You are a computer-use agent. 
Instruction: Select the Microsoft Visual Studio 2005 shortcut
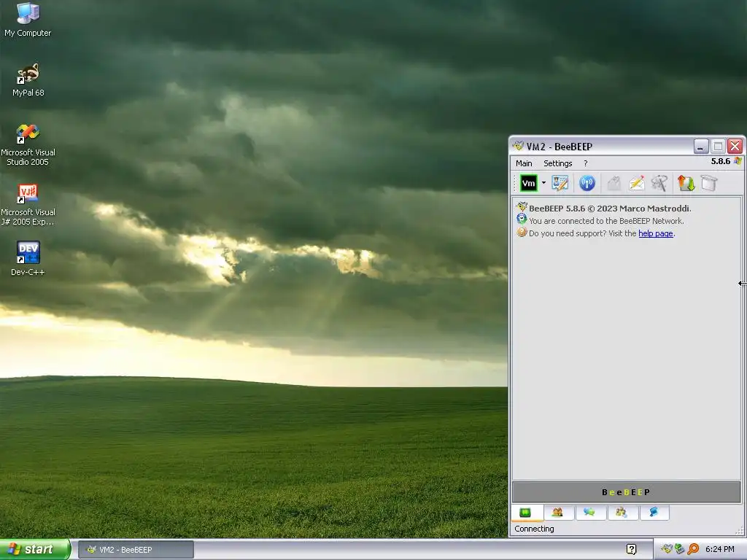pyautogui.click(x=28, y=145)
